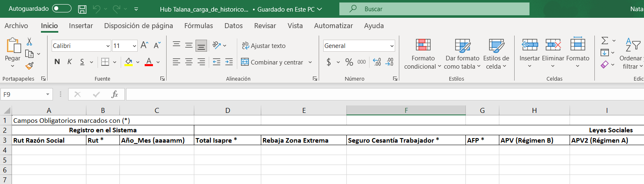644x184 pixels.
Task: Open the Fuente dialog launcher
Action: [x=162, y=78]
